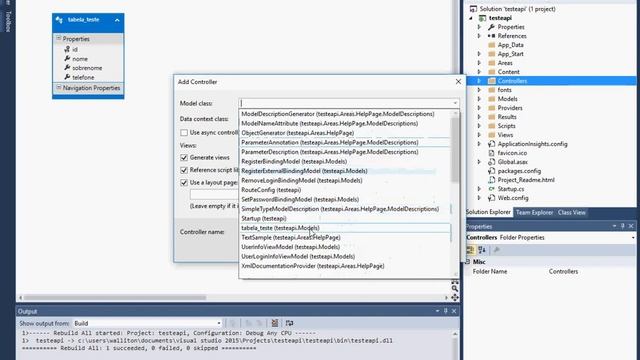
Task: Uncheck Reference script libraries checkbox
Action: [x=184, y=170]
